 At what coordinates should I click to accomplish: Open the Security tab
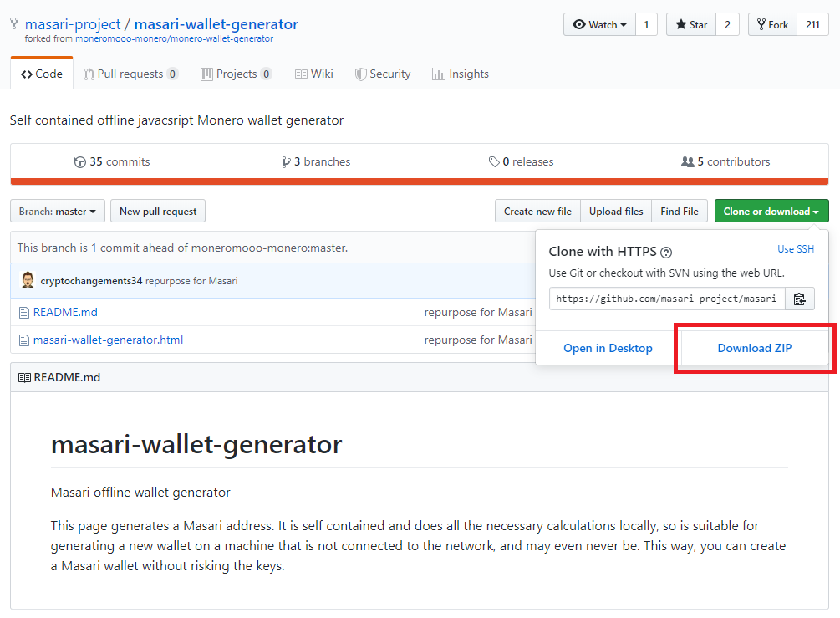click(383, 74)
